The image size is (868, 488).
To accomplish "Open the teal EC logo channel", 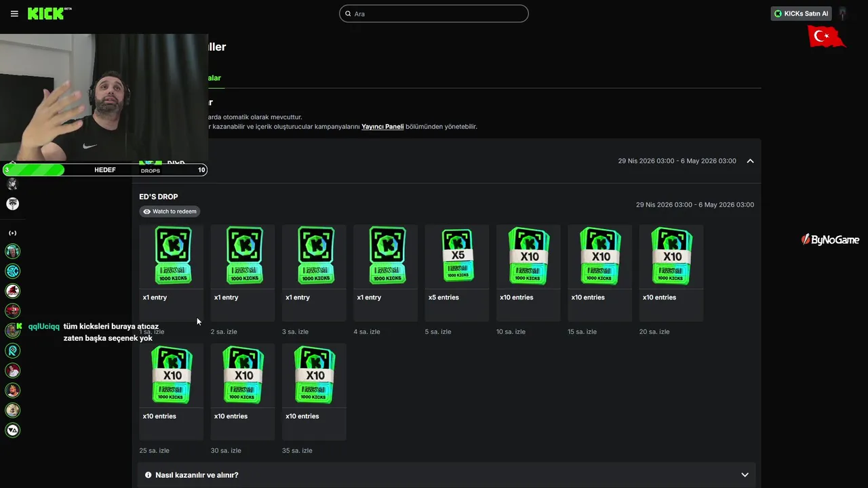I will click(12, 271).
